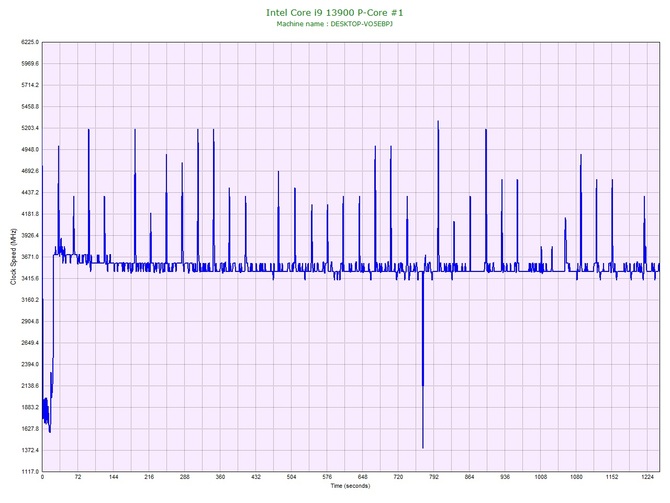Click the 1224 seconds x-axis label
The width and height of the screenshot is (670, 503).
click(647, 477)
